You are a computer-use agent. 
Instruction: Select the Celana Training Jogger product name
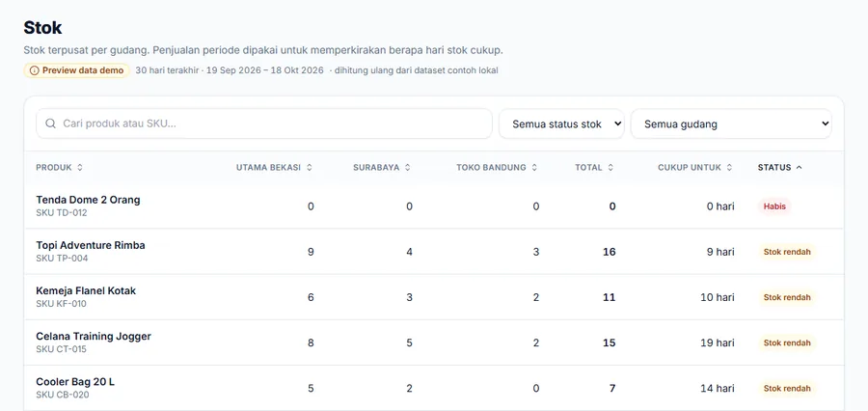click(x=94, y=336)
